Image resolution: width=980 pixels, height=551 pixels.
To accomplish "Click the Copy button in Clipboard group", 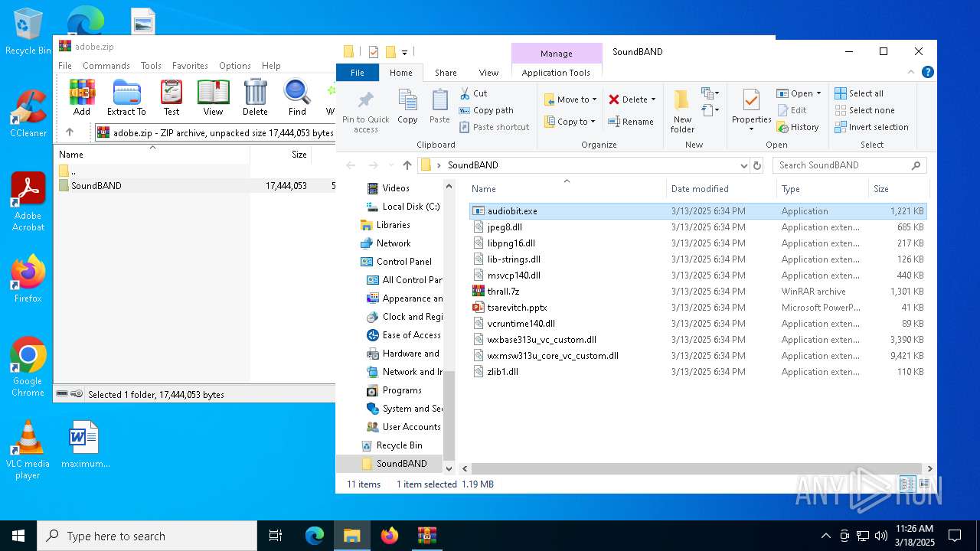I will 407,106.
